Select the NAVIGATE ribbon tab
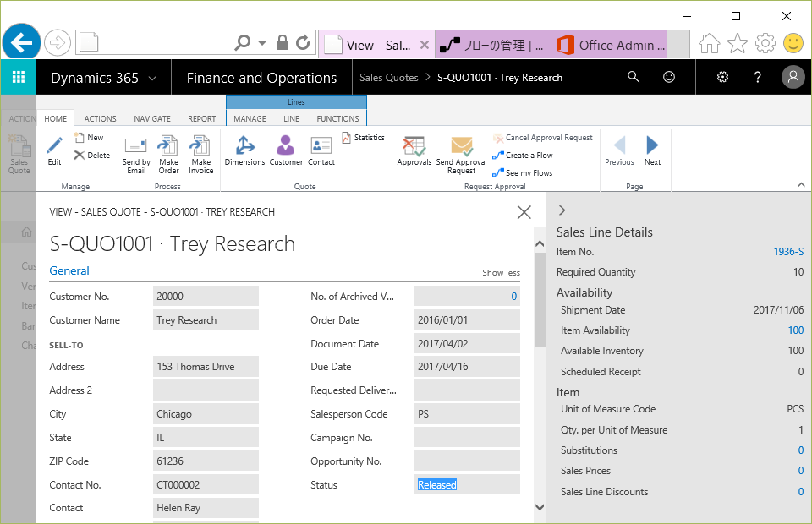This screenshot has height=524, width=812. (152, 118)
